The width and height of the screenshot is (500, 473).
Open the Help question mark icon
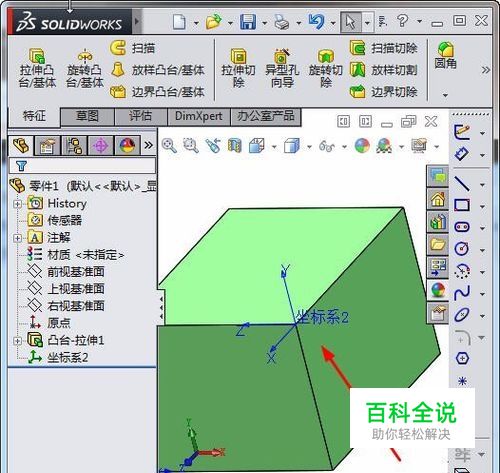click(x=403, y=21)
